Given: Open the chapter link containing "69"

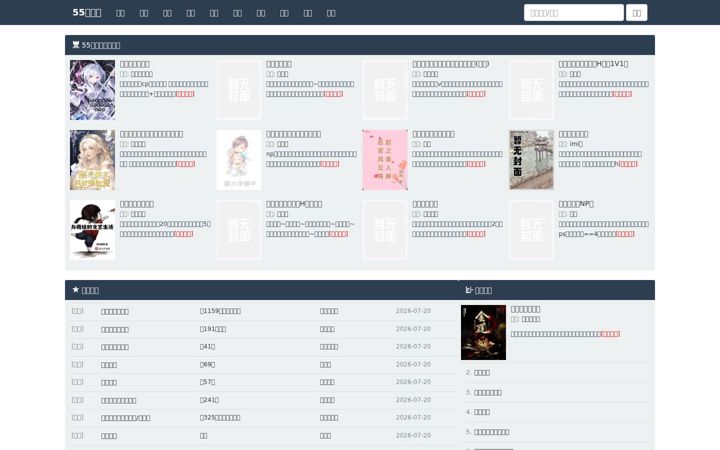Looking at the screenshot, I should [207, 365].
